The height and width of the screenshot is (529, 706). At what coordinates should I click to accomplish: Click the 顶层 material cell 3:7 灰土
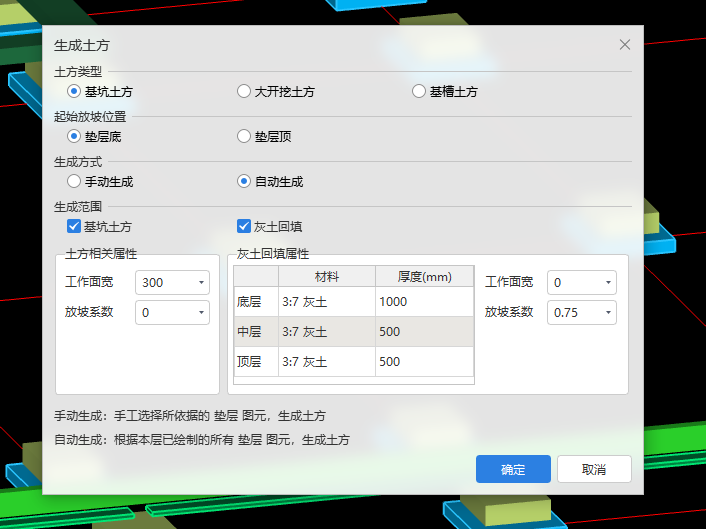[x=327, y=362]
